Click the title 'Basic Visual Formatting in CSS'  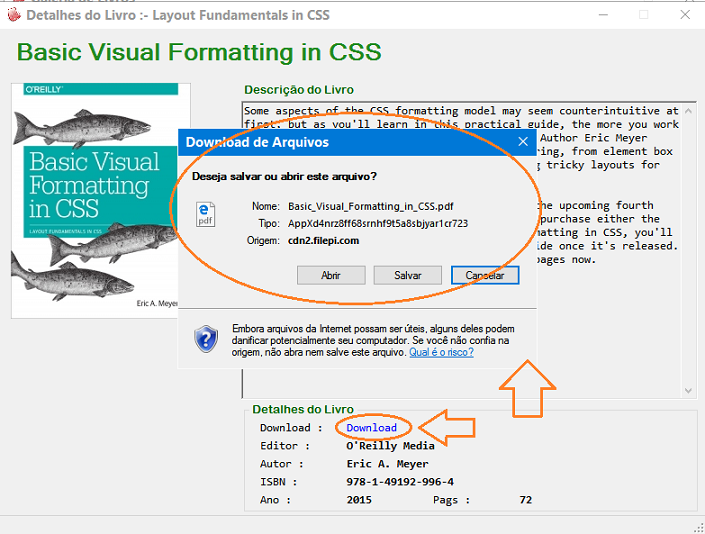pyautogui.click(x=199, y=52)
